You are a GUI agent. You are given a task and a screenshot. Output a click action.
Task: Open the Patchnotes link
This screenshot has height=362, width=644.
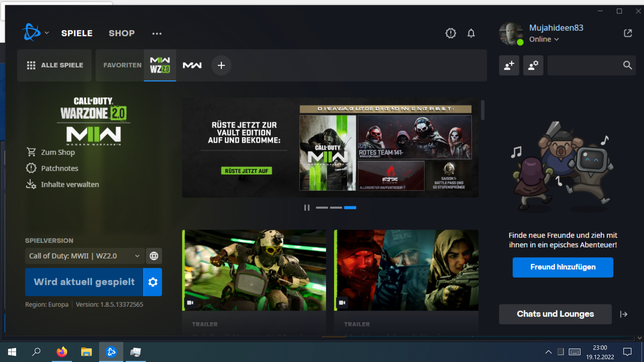pos(60,168)
